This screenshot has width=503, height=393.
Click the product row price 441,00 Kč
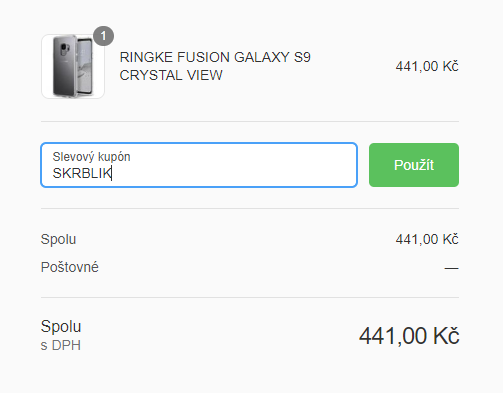[427, 66]
